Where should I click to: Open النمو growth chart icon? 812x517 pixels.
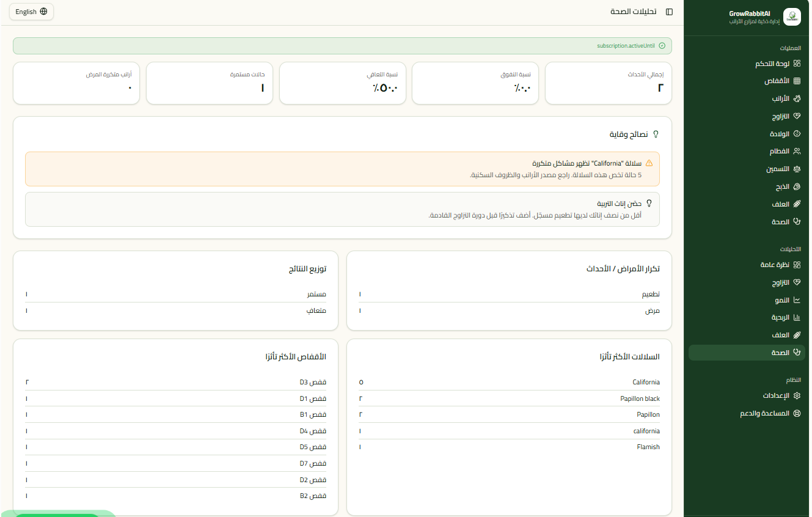pos(797,300)
